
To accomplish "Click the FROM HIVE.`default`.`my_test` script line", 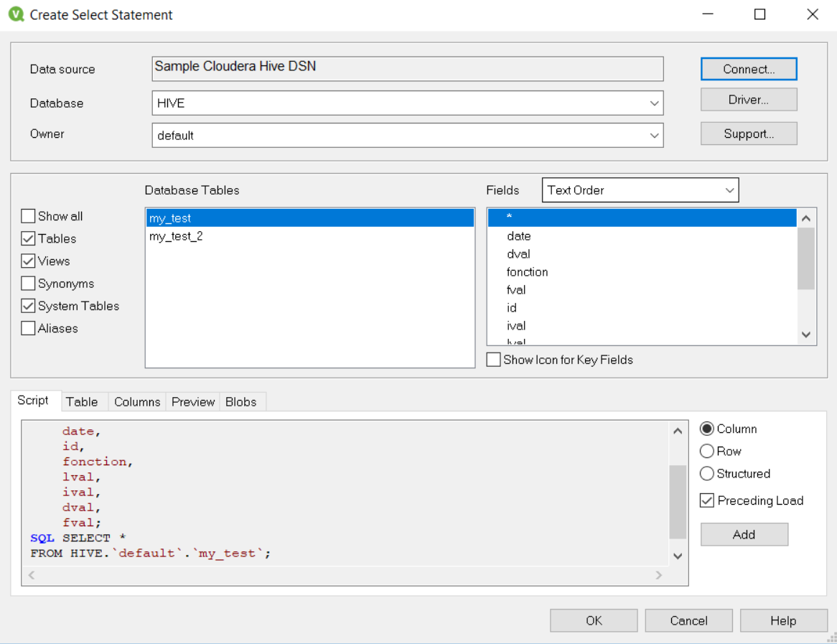I will [151, 554].
